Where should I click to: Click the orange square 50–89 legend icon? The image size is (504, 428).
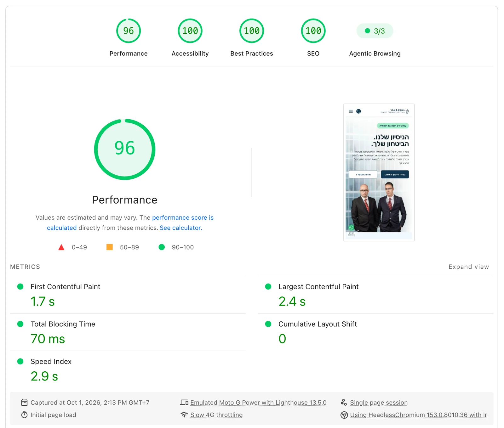coord(110,247)
